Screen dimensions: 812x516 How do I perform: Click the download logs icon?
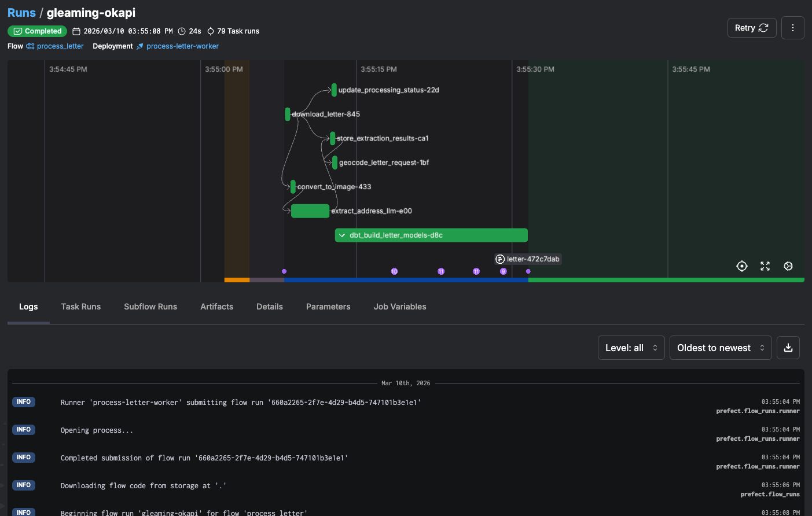pyautogui.click(x=788, y=348)
